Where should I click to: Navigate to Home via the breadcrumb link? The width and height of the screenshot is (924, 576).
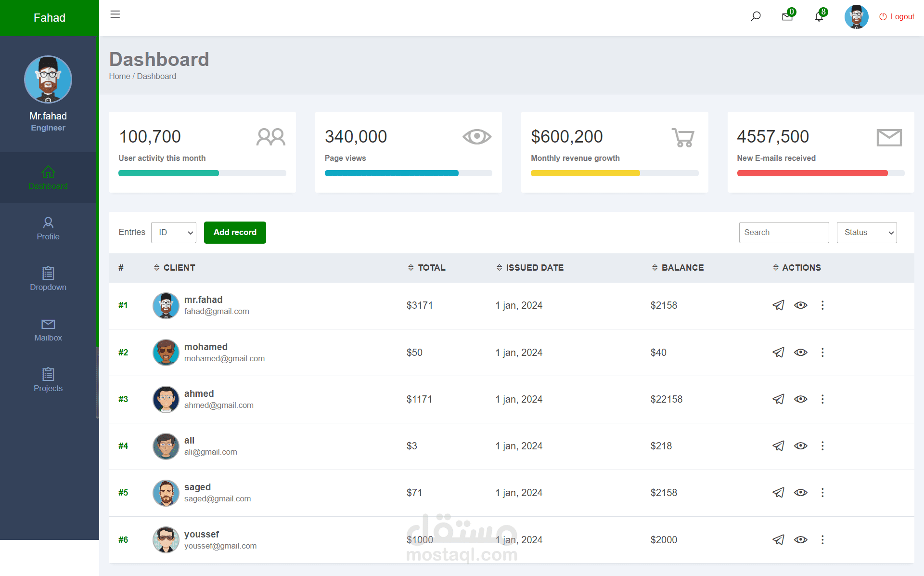click(119, 76)
